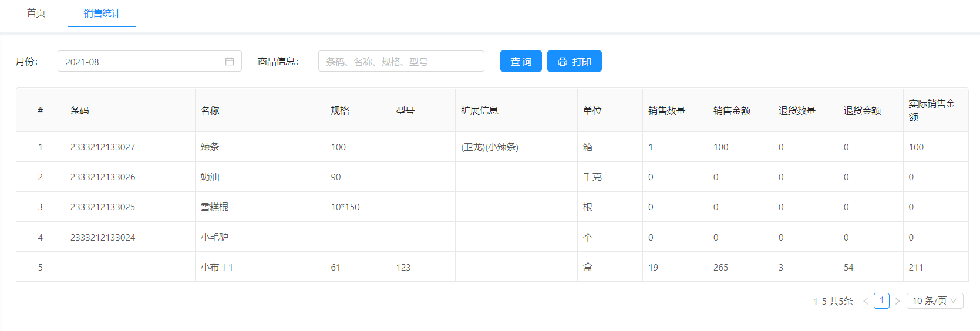Go to next page arrow
Screen dimensions: 980x331
point(897,301)
